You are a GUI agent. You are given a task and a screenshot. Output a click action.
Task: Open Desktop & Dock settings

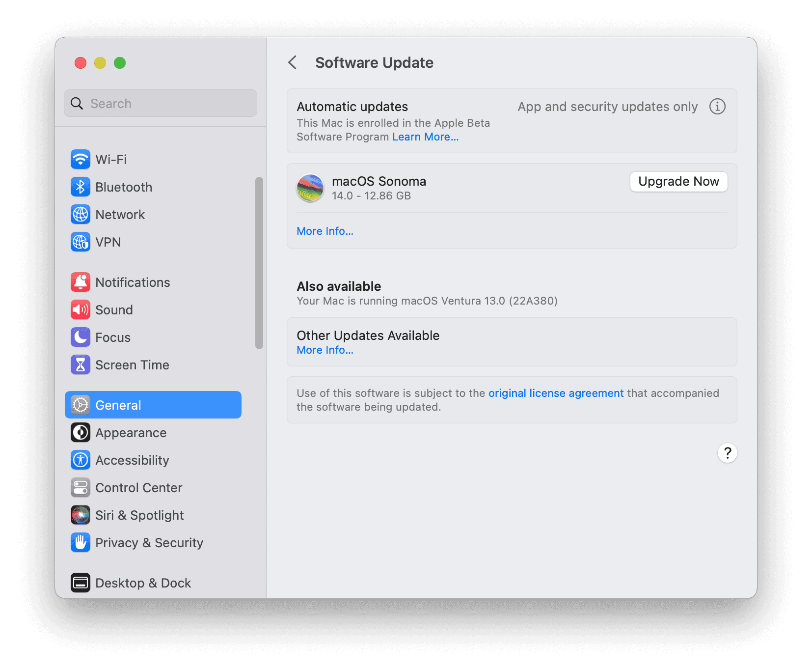tap(142, 583)
